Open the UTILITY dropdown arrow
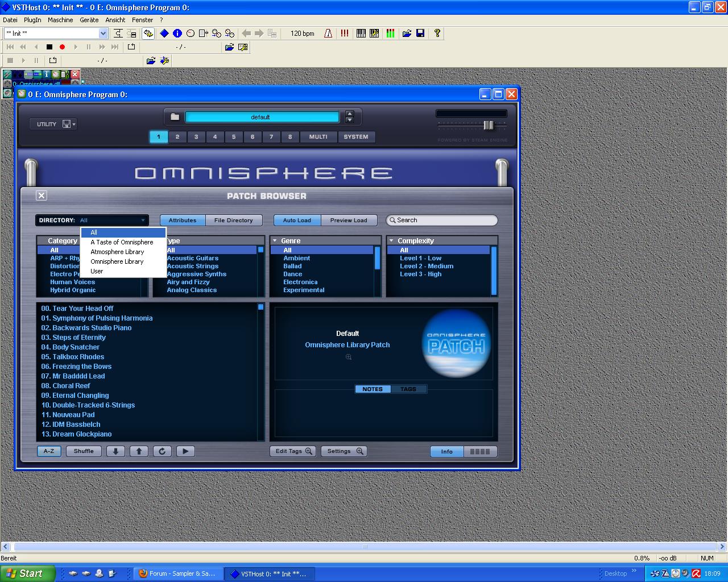 (74, 124)
